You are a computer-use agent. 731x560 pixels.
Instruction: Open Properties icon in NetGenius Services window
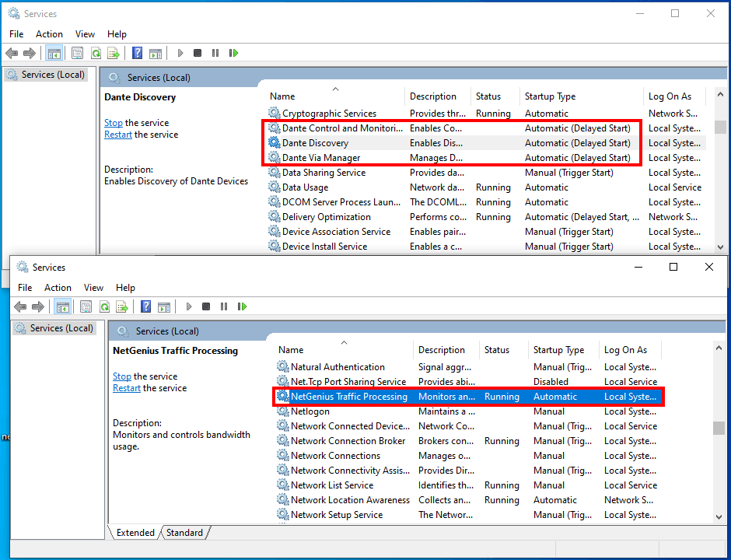click(86, 306)
